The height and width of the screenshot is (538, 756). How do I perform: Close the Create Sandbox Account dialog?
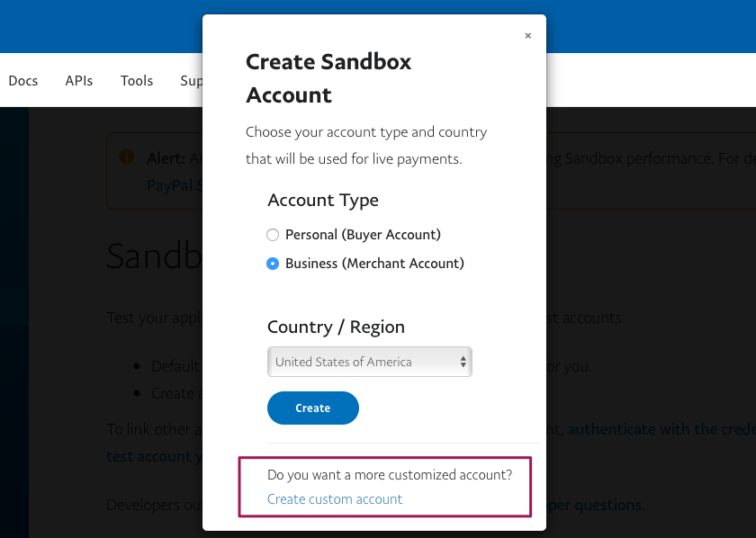(528, 36)
